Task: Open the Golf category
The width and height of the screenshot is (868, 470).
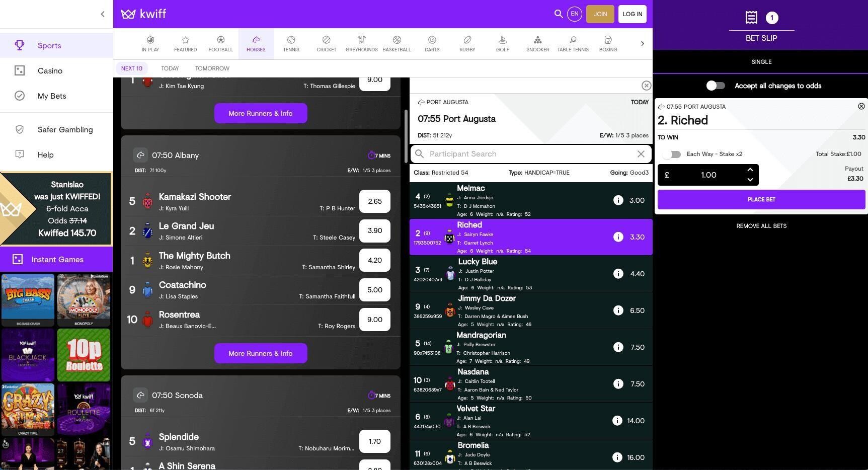Action: pyautogui.click(x=503, y=44)
